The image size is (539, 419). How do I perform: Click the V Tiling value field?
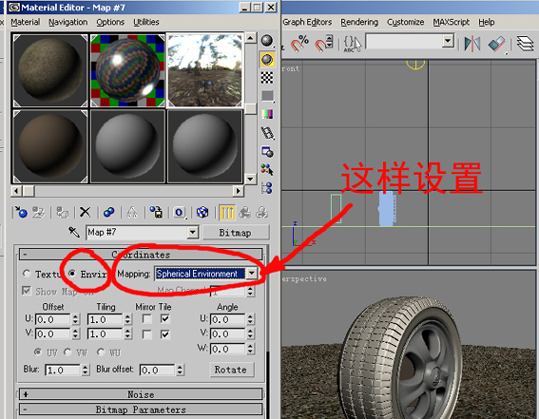point(105,334)
